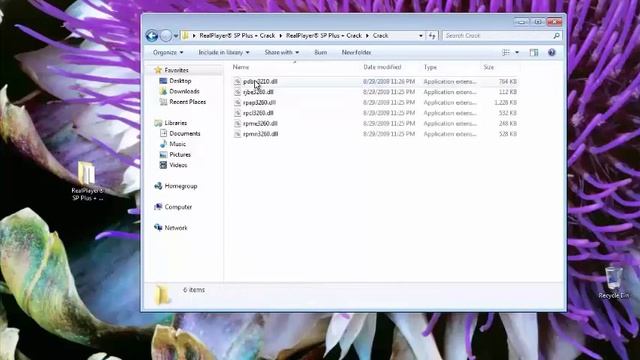Open Include in library menu

point(224,53)
